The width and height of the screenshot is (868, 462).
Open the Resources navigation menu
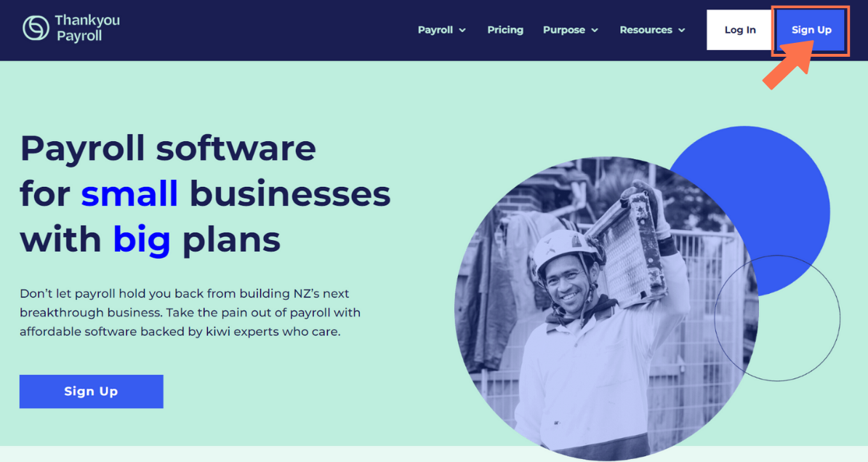pyautogui.click(x=646, y=30)
